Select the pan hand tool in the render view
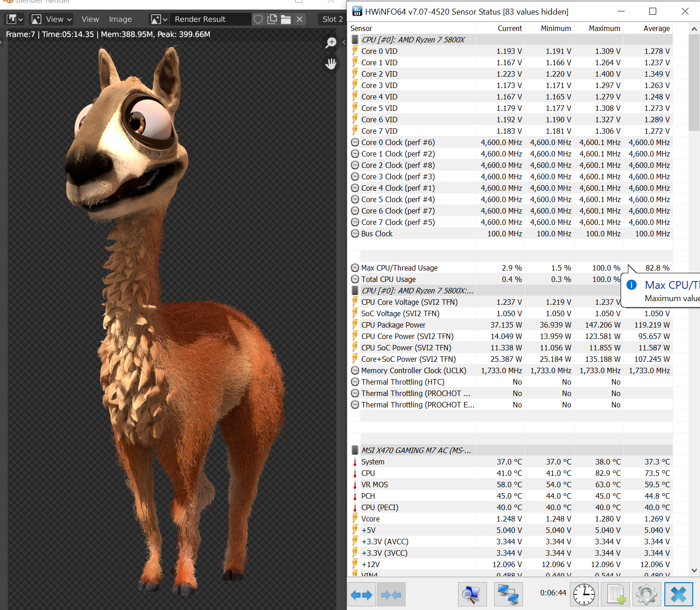Viewport: 700px width, 610px height. point(331,64)
